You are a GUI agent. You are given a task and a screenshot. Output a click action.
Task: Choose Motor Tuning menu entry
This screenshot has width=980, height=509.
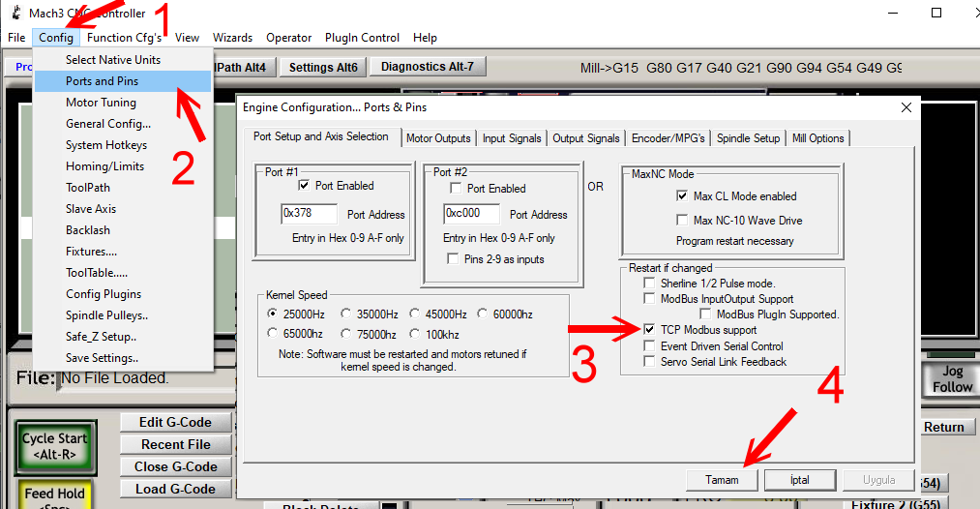(123, 103)
